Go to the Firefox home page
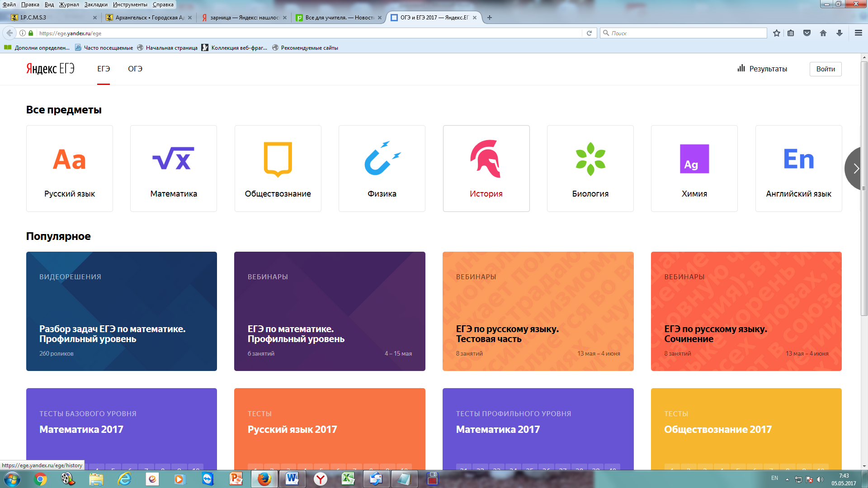This screenshot has height=488, width=868. tap(823, 33)
